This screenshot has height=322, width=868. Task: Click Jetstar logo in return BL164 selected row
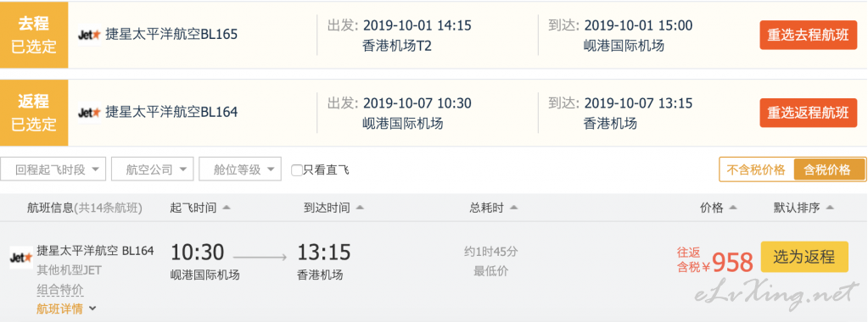click(x=89, y=113)
